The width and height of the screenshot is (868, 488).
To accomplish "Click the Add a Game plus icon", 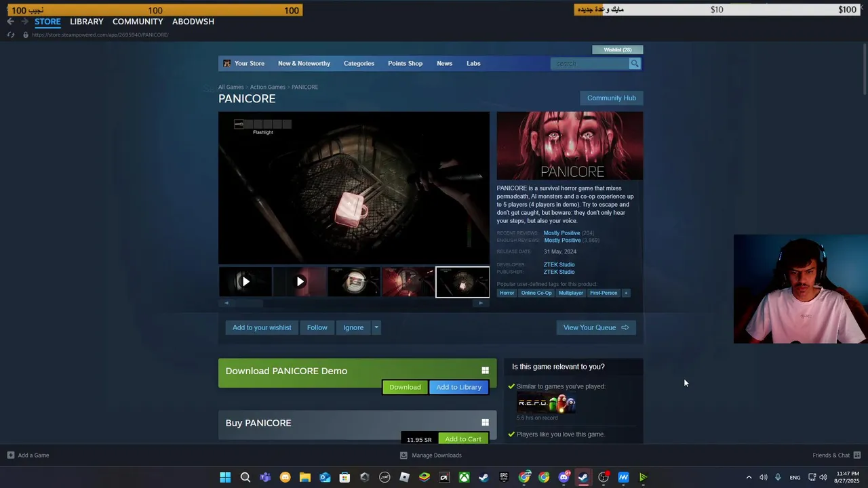I will pos(10,455).
